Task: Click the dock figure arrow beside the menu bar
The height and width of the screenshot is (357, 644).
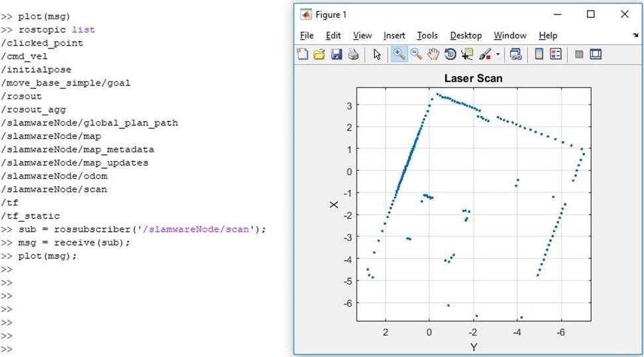Action: (635, 35)
